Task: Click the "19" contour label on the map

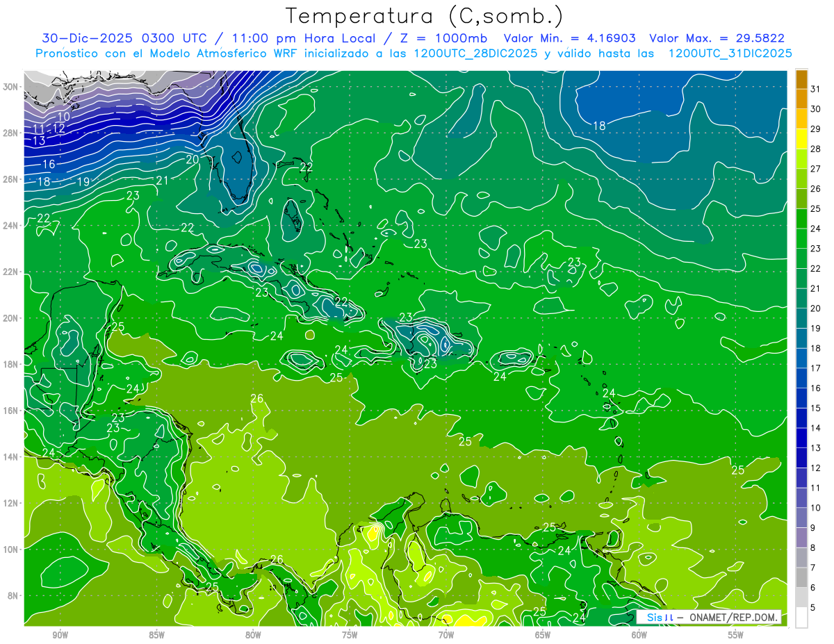Action: (83, 182)
